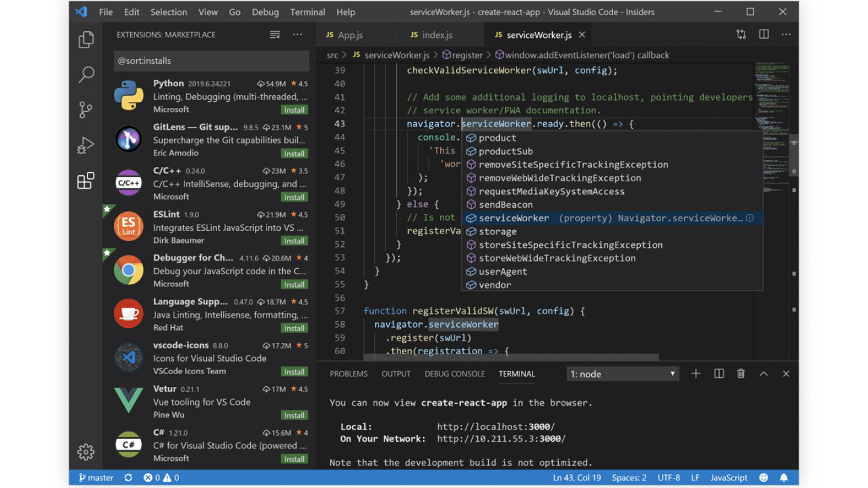Viewport: 868px width, 488px height.
Task: Open Extensions panel more actions menu
Action: (297, 35)
